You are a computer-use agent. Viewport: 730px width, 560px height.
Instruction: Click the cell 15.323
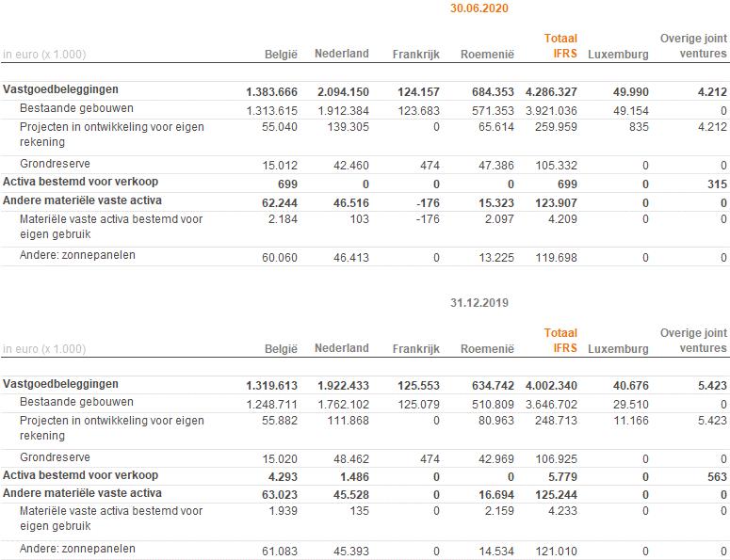click(496, 203)
